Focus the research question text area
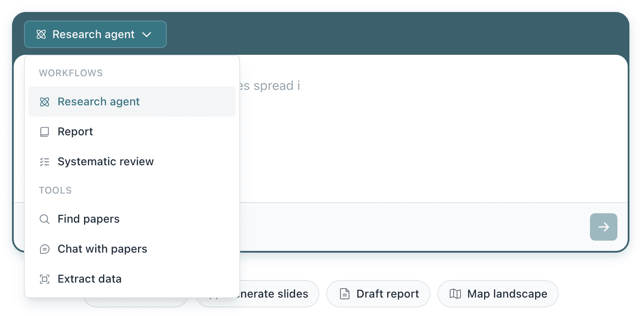644x316 pixels. (433, 128)
